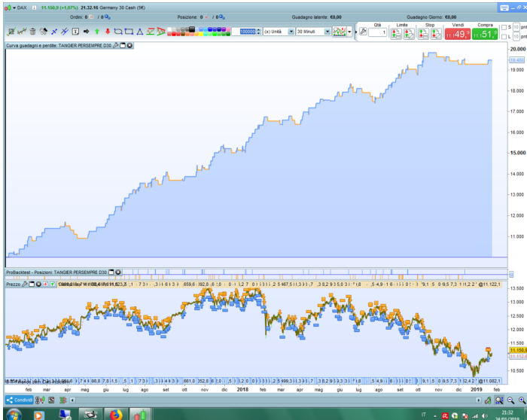The image size is (527, 420).
Task: Close the Curva guadagni e perdite panel
Action: point(129,45)
